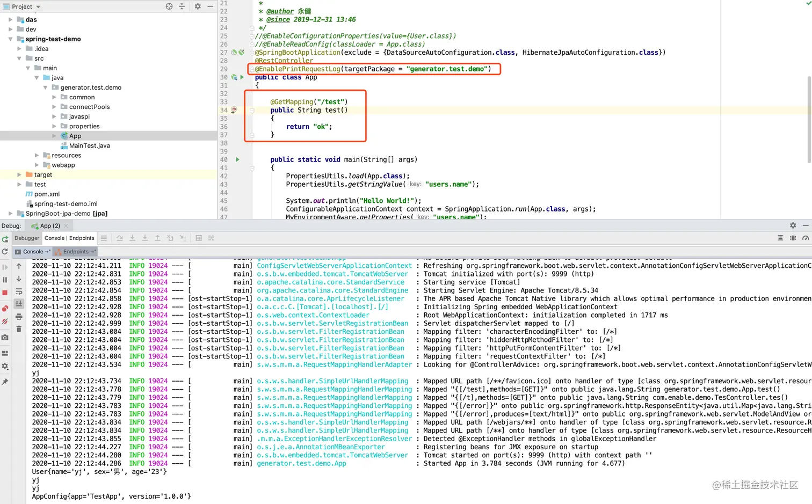Toggle soft-wrap in the console
The image size is (812, 504).
click(x=19, y=291)
